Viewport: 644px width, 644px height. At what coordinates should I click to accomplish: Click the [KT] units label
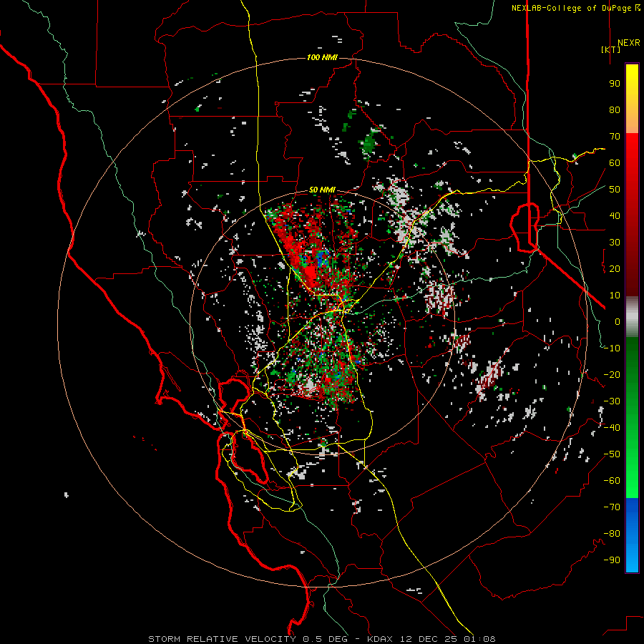611,49
